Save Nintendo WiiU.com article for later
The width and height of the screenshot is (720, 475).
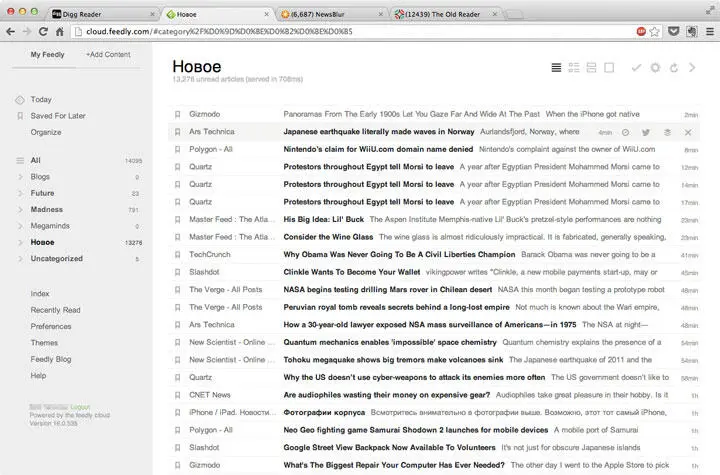[177, 149]
